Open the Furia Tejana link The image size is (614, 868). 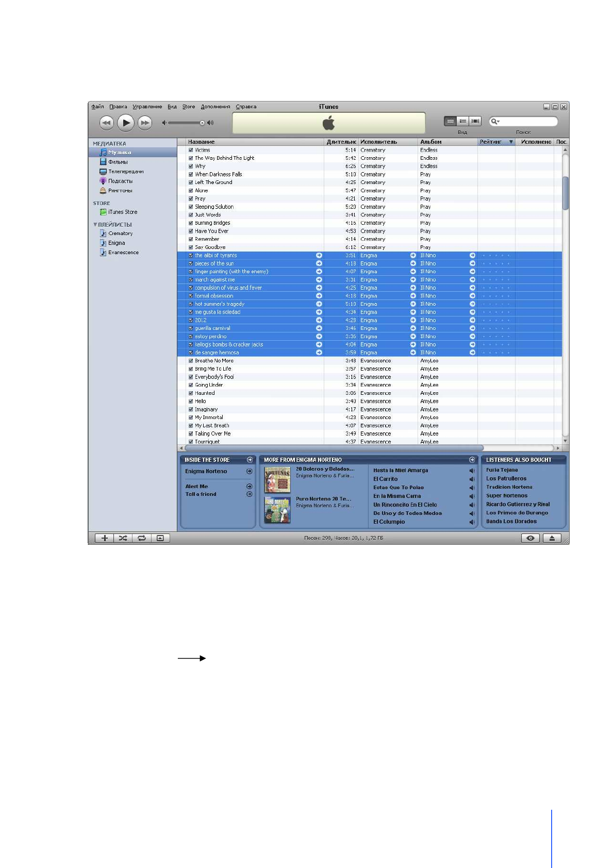(x=502, y=470)
